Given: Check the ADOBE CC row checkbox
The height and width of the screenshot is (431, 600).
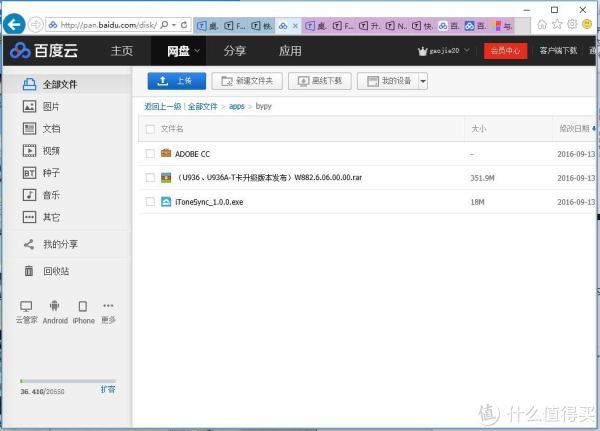Looking at the screenshot, I should tap(150, 154).
